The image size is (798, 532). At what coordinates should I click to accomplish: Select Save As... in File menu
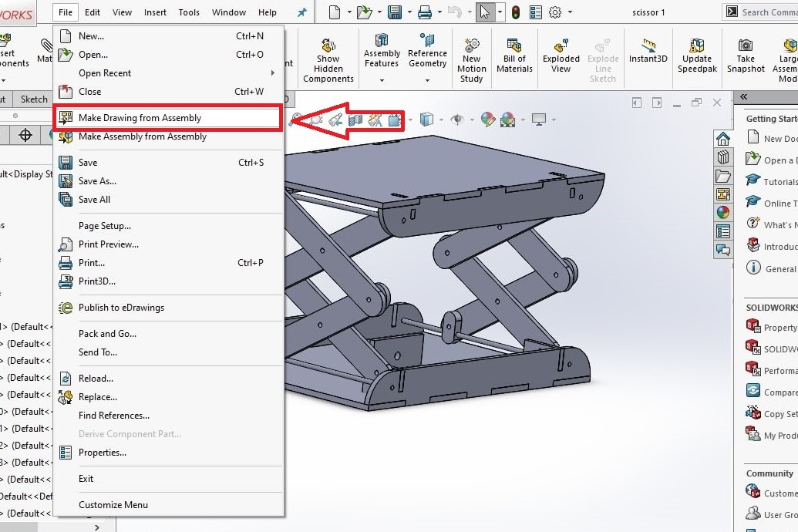coord(168,180)
